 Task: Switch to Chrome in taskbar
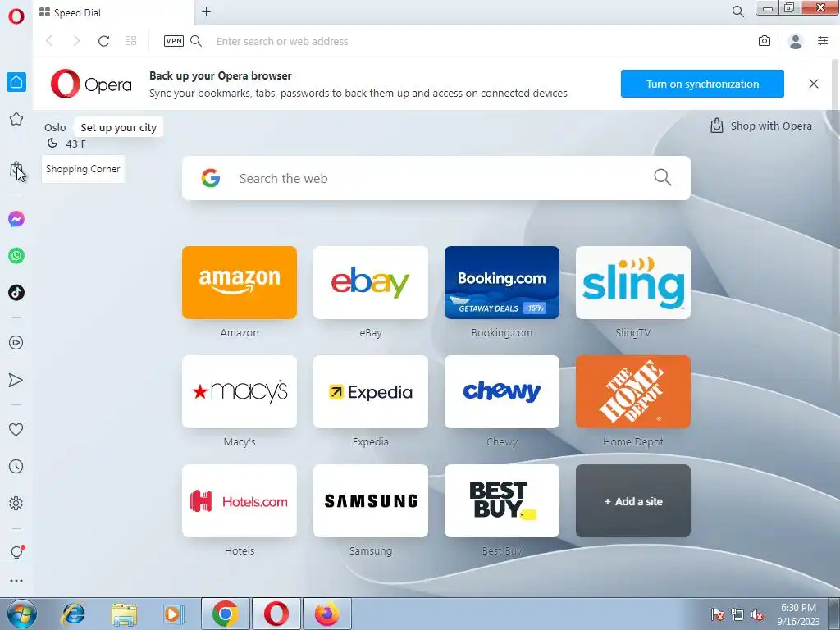coord(225,614)
